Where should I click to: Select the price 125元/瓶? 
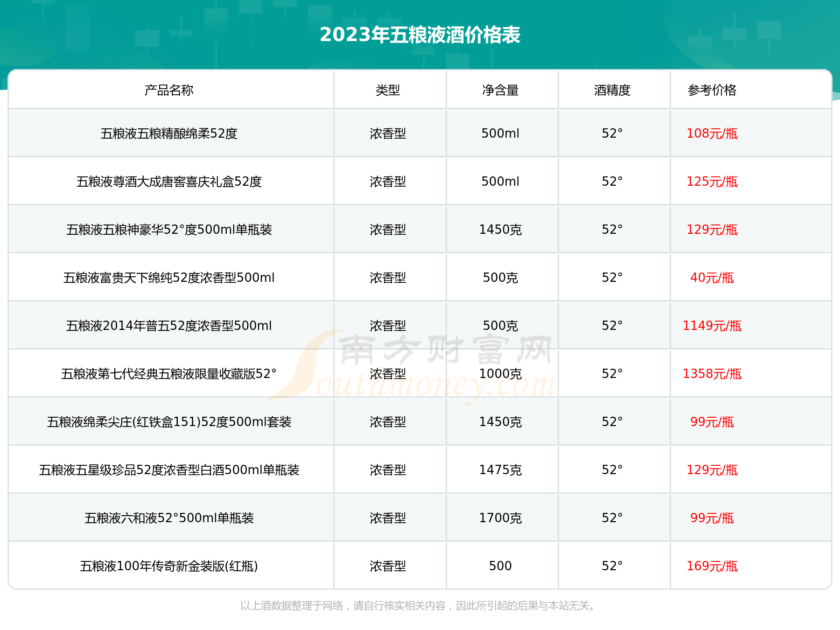click(x=712, y=182)
